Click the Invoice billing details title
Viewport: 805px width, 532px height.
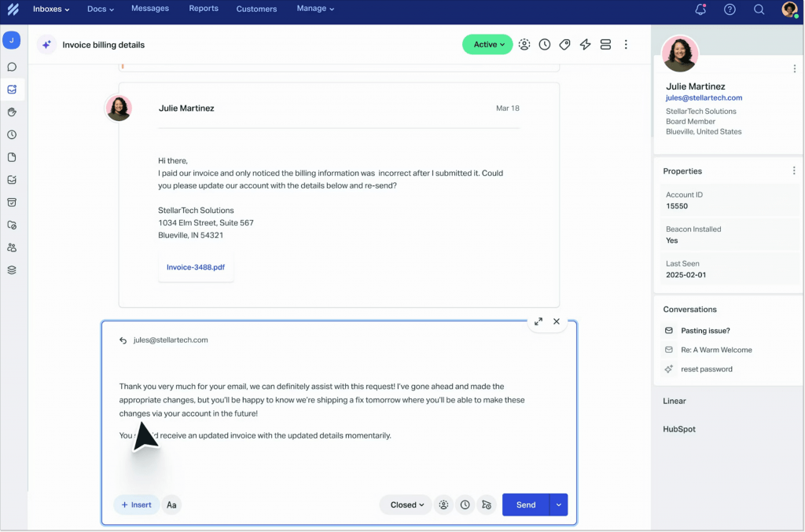pos(103,45)
